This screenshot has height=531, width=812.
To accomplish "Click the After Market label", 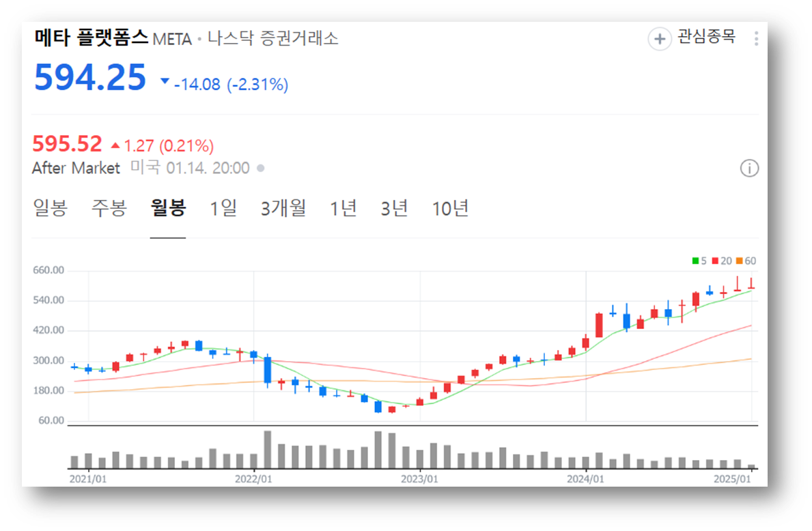I will pyautogui.click(x=76, y=168).
